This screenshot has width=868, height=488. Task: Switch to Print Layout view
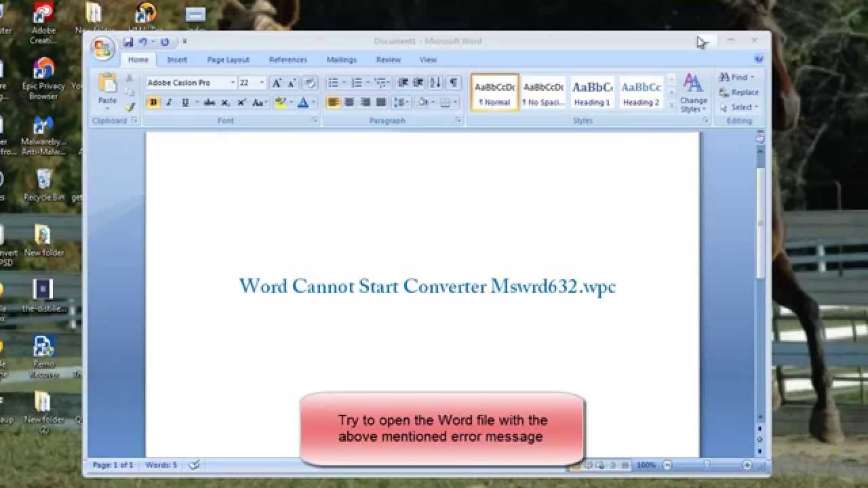point(576,465)
